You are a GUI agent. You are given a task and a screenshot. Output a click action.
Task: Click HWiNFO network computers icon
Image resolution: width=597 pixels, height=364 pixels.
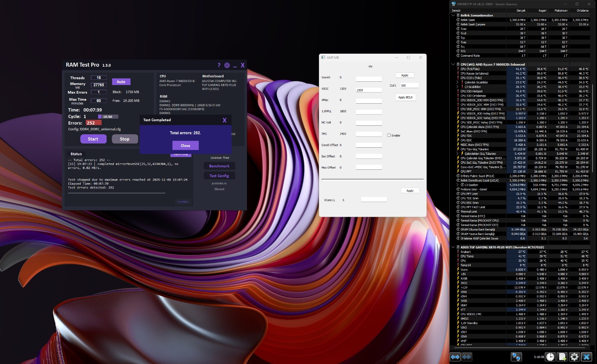pyautogui.click(x=516, y=357)
